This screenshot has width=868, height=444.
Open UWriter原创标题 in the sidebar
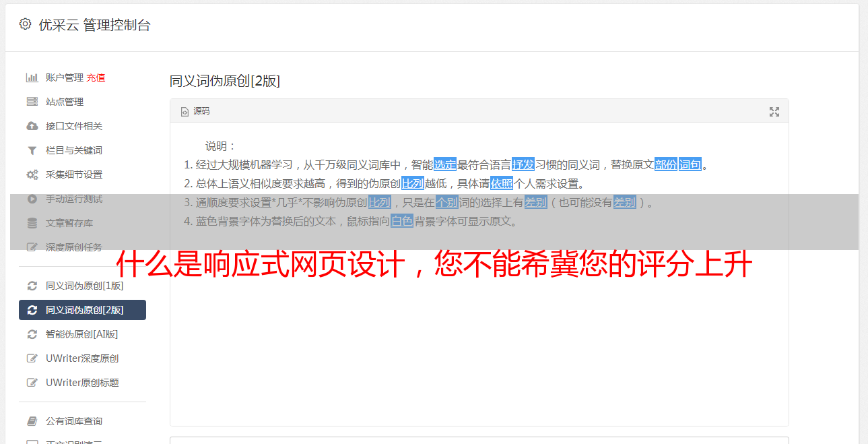click(x=82, y=383)
